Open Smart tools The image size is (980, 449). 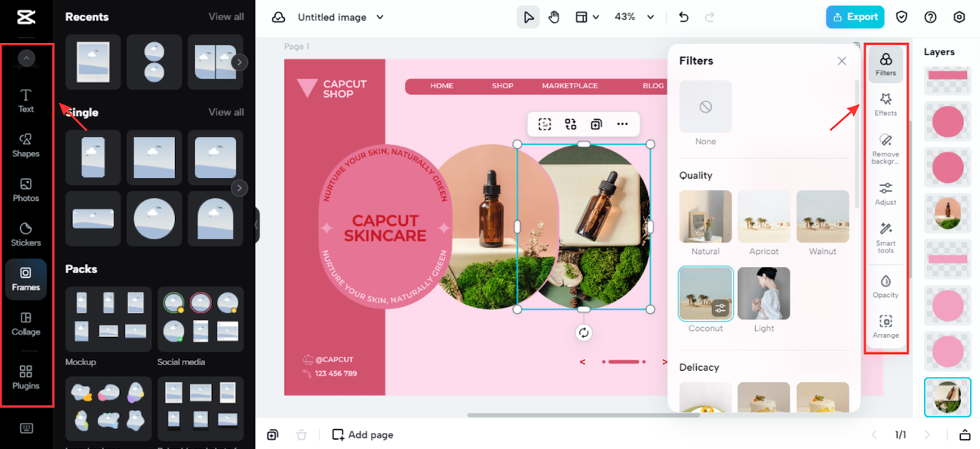coord(886,238)
